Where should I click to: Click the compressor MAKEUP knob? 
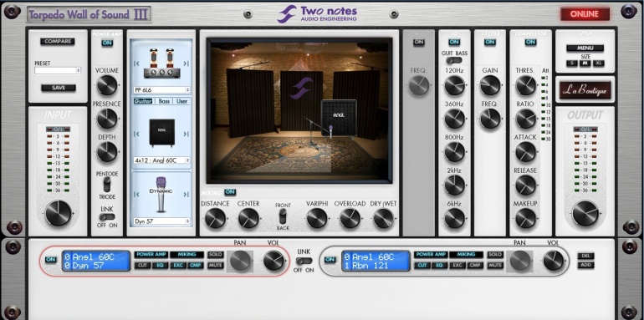coord(526,218)
